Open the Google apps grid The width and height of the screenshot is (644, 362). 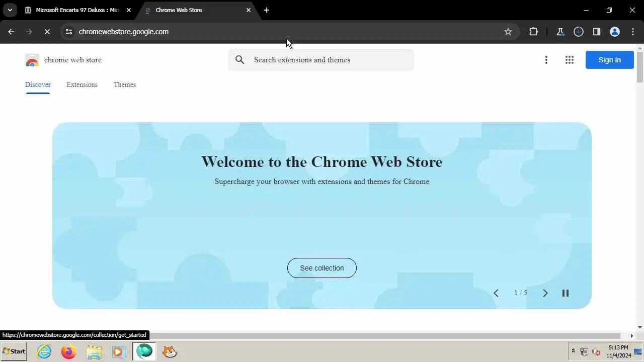tap(570, 60)
